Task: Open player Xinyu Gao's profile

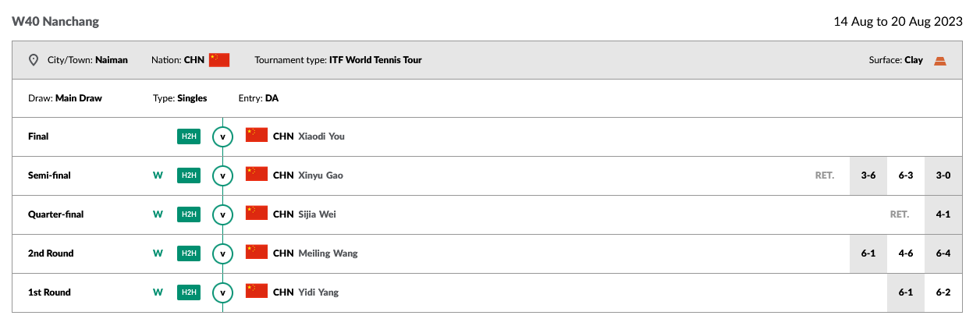Action: 321,175
